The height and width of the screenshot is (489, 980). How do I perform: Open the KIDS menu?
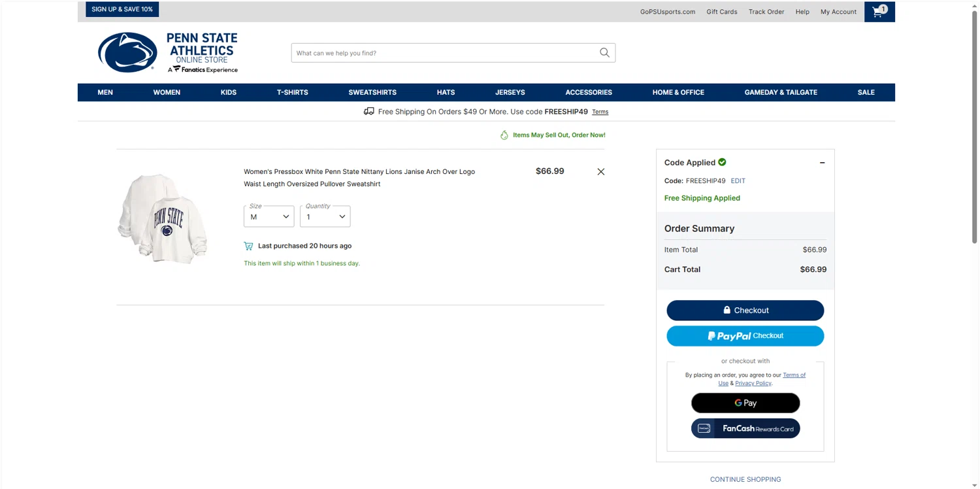(229, 92)
